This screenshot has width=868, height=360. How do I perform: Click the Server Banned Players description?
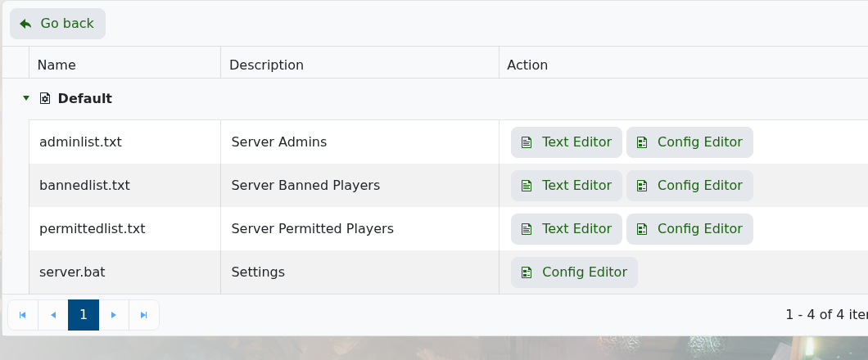pyautogui.click(x=305, y=185)
